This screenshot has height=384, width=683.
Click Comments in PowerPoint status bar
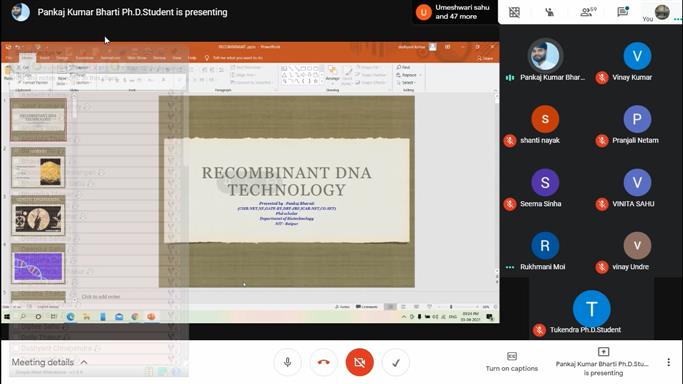[367, 307]
